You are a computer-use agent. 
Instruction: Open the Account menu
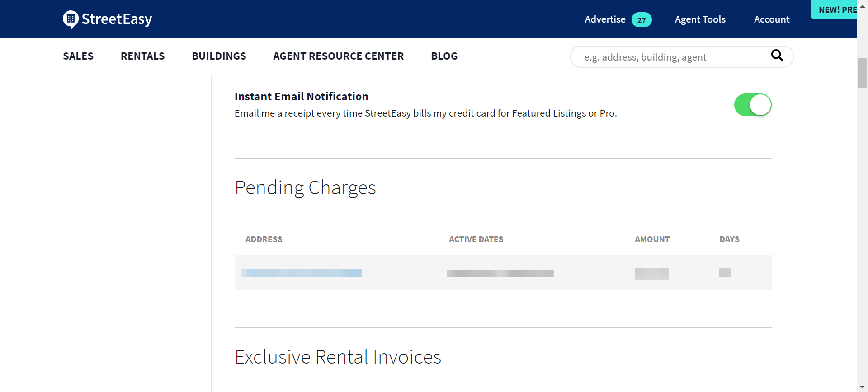pyautogui.click(x=772, y=19)
